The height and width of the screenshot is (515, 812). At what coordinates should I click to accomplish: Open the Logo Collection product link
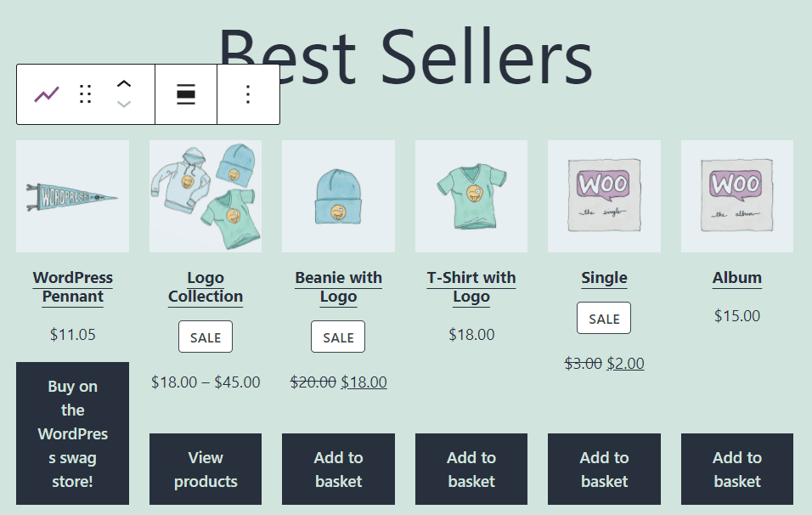tap(205, 286)
